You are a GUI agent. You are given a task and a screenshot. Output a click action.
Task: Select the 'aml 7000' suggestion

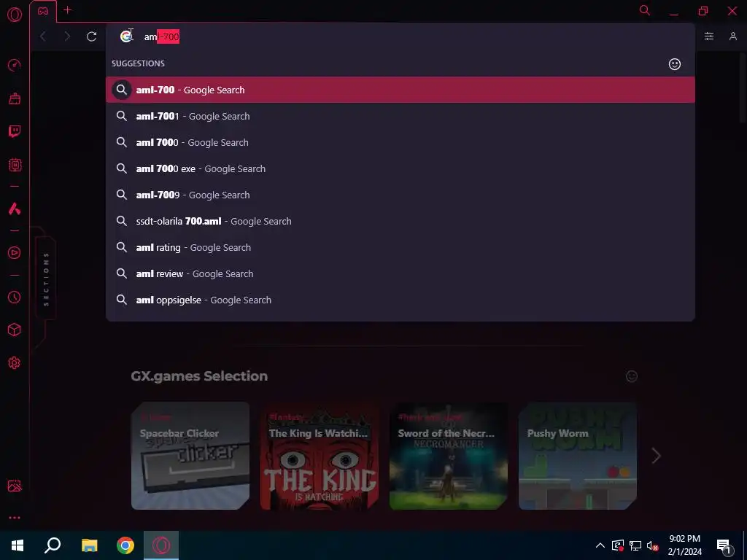[400, 142]
